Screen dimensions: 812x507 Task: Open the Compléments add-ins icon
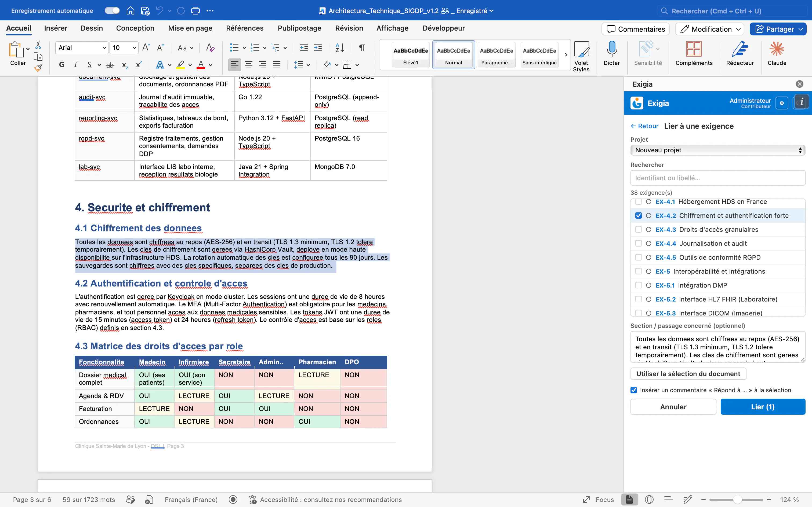tap(694, 49)
